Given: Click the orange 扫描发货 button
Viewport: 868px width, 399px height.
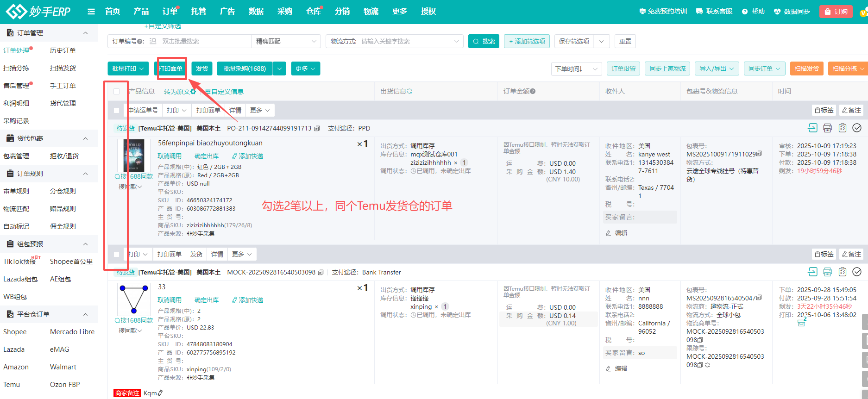Looking at the screenshot, I should 806,69.
